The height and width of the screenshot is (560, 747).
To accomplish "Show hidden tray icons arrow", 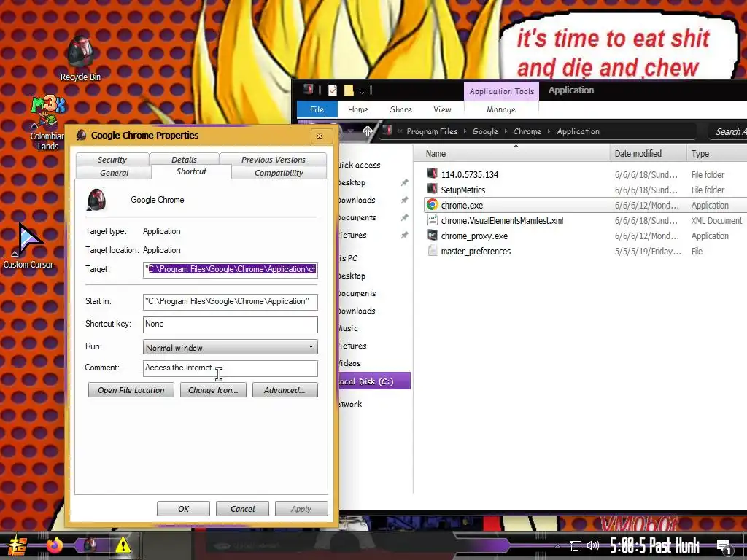I will 558,545.
